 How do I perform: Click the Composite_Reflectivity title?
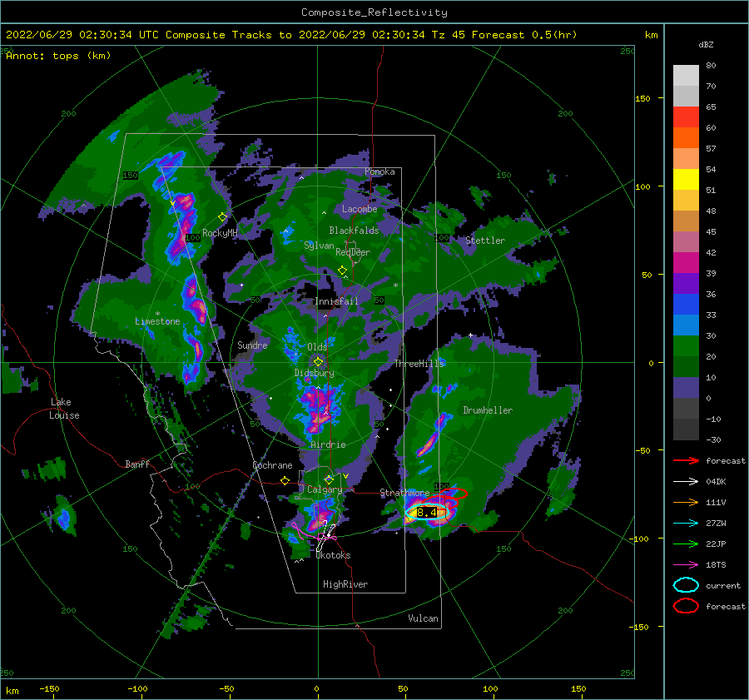tap(374, 12)
